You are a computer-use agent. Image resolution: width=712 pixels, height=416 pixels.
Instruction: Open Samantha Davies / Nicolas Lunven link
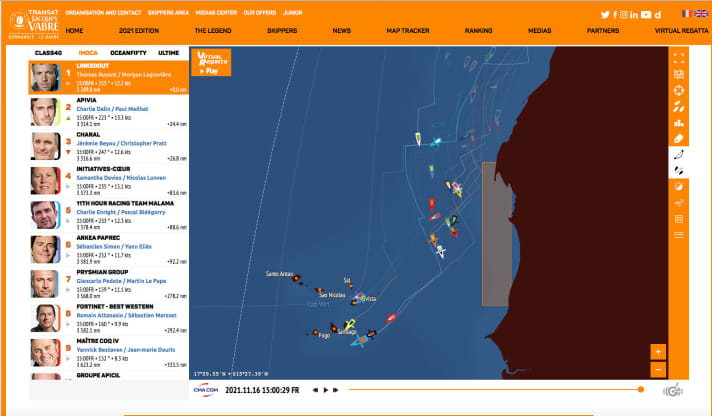[121, 178]
